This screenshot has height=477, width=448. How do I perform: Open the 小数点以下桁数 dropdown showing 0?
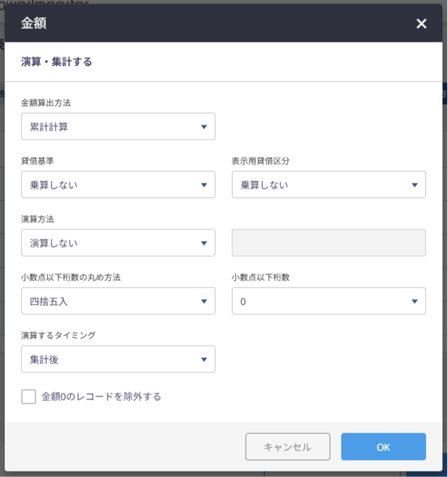click(328, 301)
